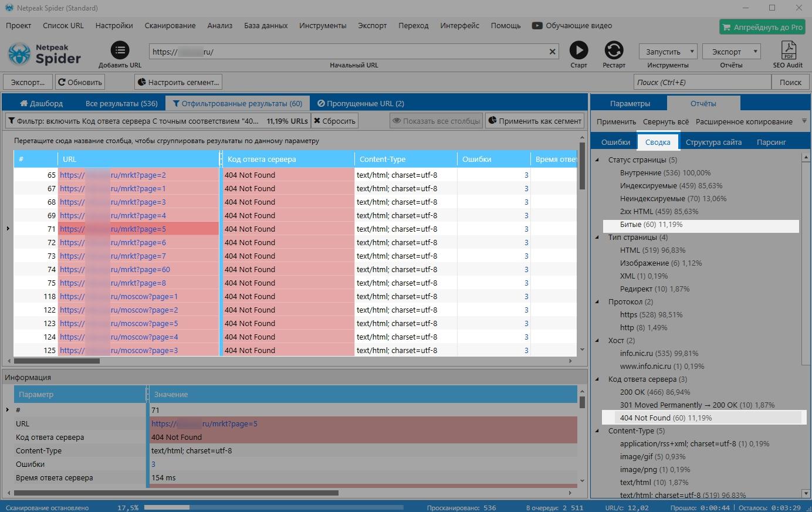Open the База данных menu
This screenshot has width=812, height=512.
point(266,26)
